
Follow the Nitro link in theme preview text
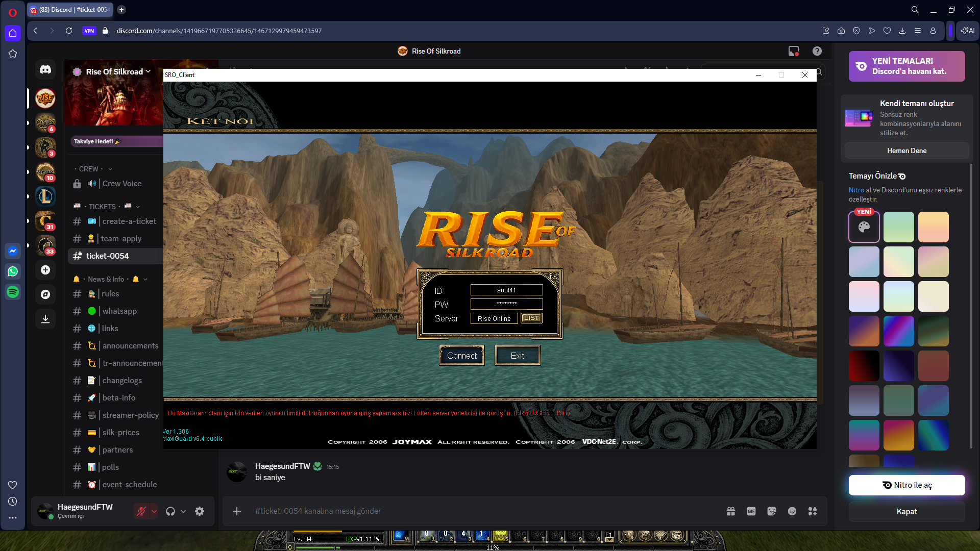[x=856, y=190]
